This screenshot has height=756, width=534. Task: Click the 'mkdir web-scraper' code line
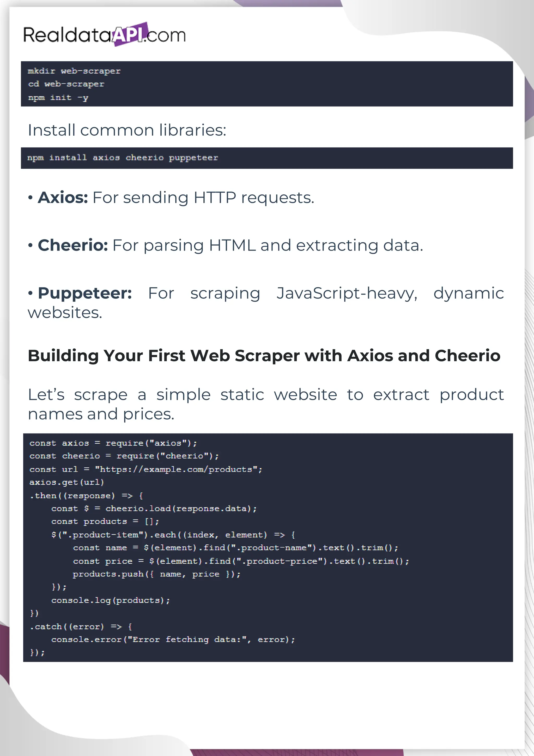point(74,71)
